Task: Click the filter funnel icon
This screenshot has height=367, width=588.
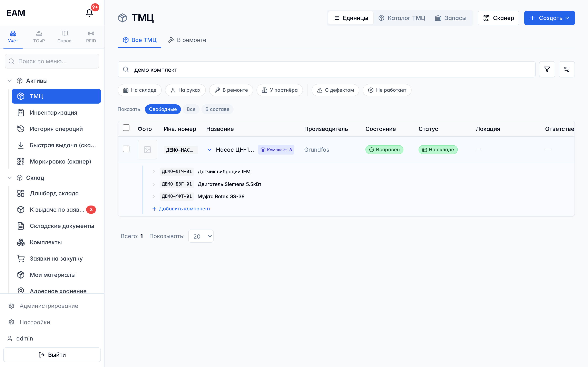Action: [x=547, y=69]
